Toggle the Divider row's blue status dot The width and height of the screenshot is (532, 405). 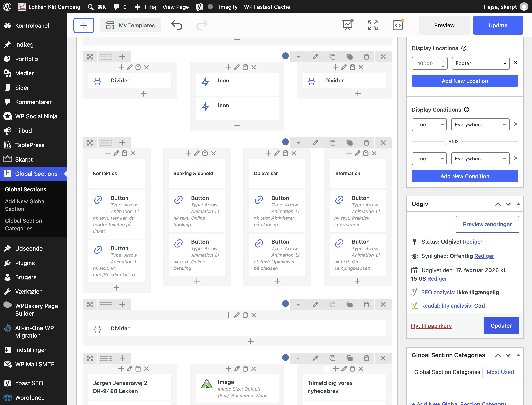tap(285, 304)
